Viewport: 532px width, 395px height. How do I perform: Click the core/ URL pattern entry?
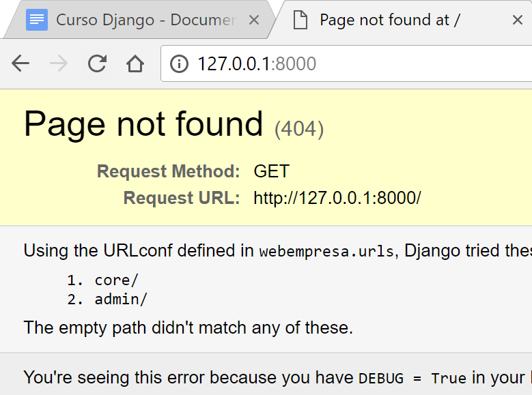click(x=116, y=280)
